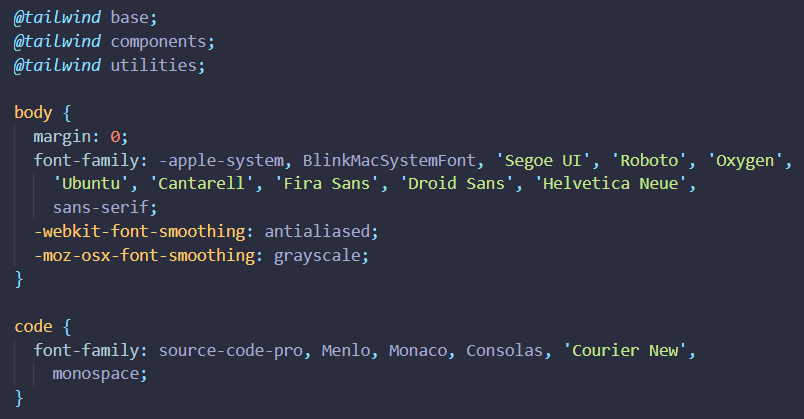The image size is (804, 419).
Task: Click 'BlinkMacSystemFont' in font-family
Action: [389, 161]
